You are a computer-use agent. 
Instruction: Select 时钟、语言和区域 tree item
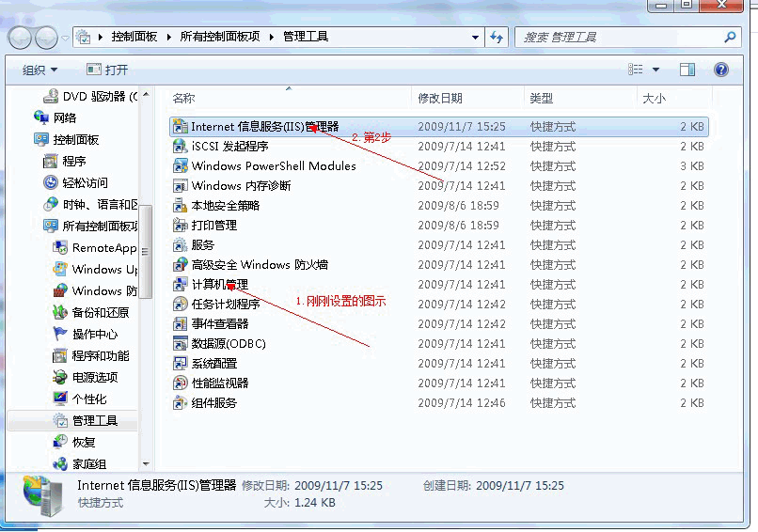(x=90, y=204)
